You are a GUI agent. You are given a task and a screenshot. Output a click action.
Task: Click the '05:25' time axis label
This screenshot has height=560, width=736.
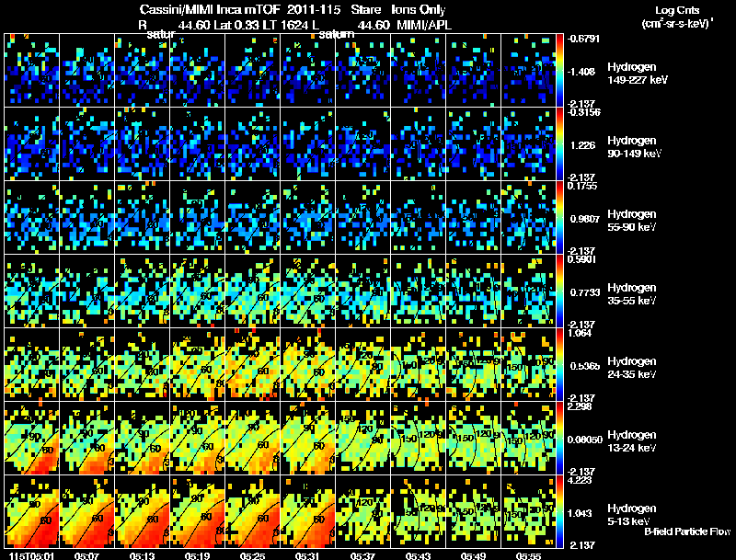[x=252, y=555]
